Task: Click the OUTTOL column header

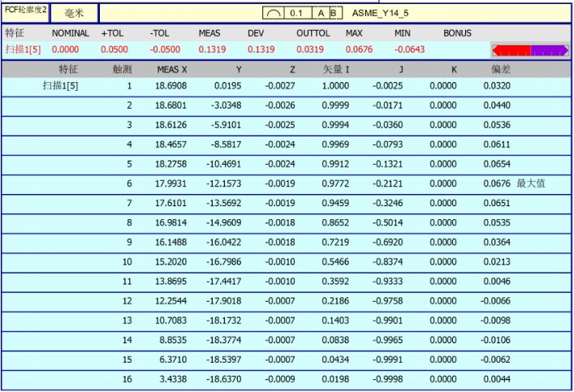Action: pos(313,33)
